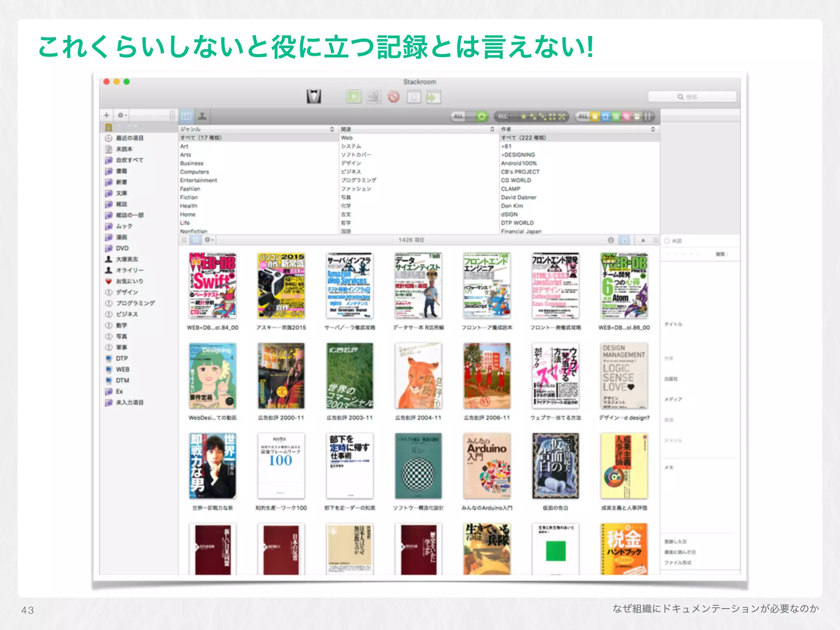Filter by blue color label
The image size is (840, 630).
[605, 117]
